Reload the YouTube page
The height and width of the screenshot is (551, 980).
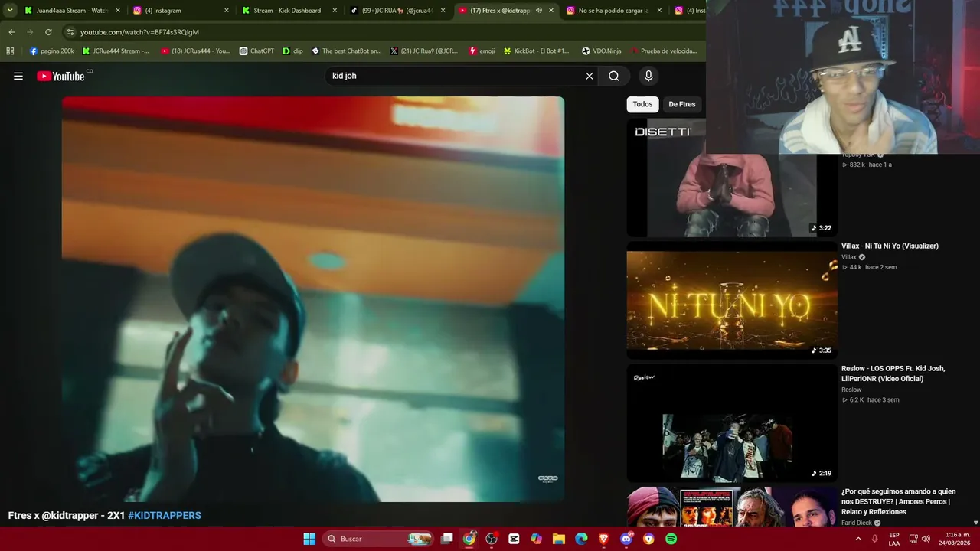pos(48,32)
